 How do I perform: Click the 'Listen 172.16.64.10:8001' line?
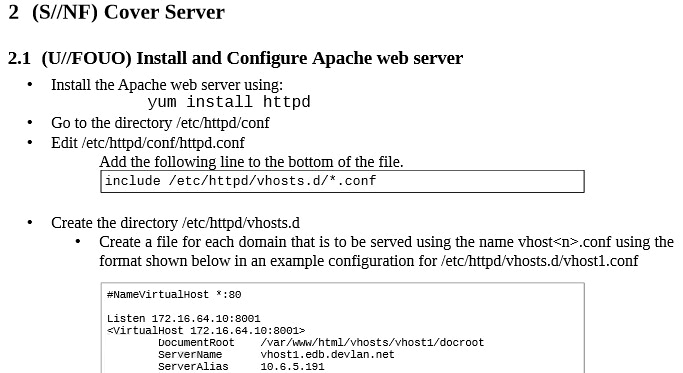[x=183, y=319]
